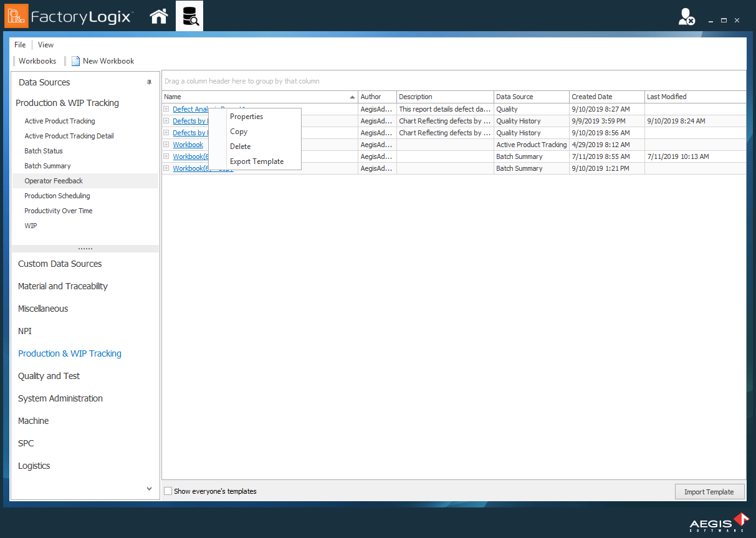
Task: Select the database search navigation icon
Action: pyautogui.click(x=189, y=16)
